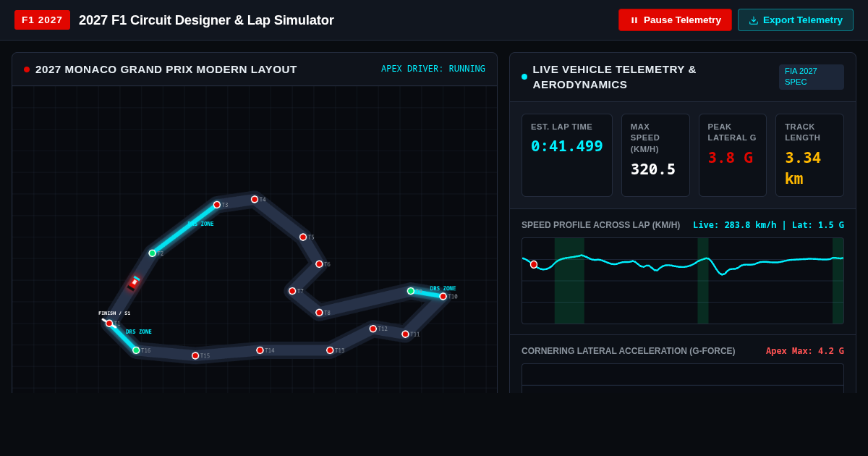This screenshot has width=868, height=456.
Task: Select turn node T13
Action: 330,350
